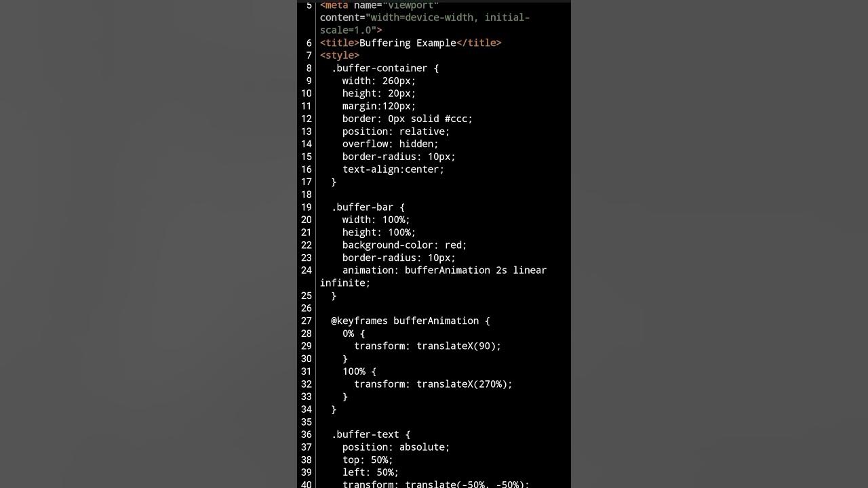Click the translateX(270%) transform line
Viewport: 868px width, 488px height.
pyautogui.click(x=433, y=384)
